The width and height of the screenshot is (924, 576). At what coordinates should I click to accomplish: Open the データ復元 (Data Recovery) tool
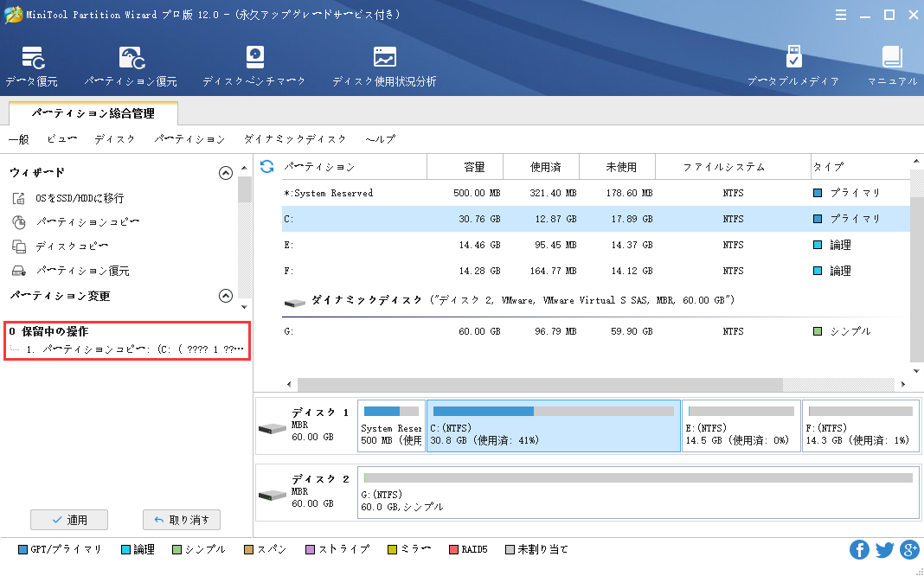pos(32,67)
